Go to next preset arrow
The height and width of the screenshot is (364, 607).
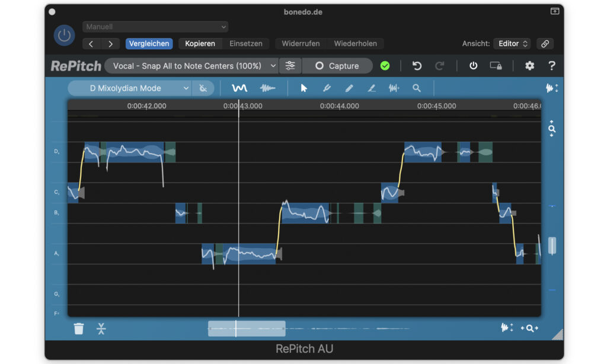(x=110, y=44)
